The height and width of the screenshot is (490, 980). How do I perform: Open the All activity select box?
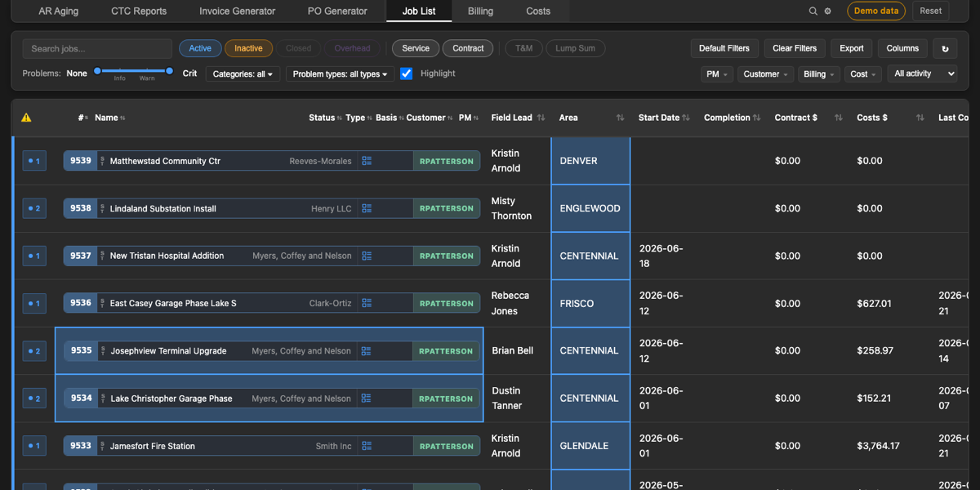tap(921, 73)
